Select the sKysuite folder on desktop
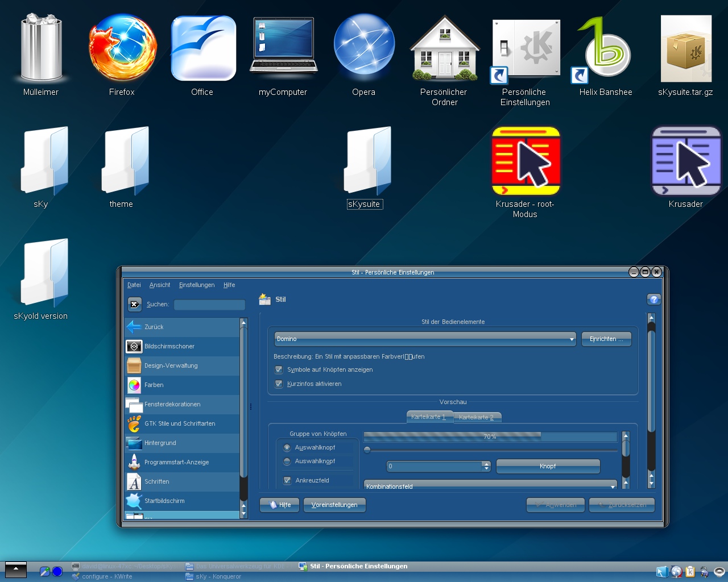This screenshot has height=582, width=728. [367, 160]
